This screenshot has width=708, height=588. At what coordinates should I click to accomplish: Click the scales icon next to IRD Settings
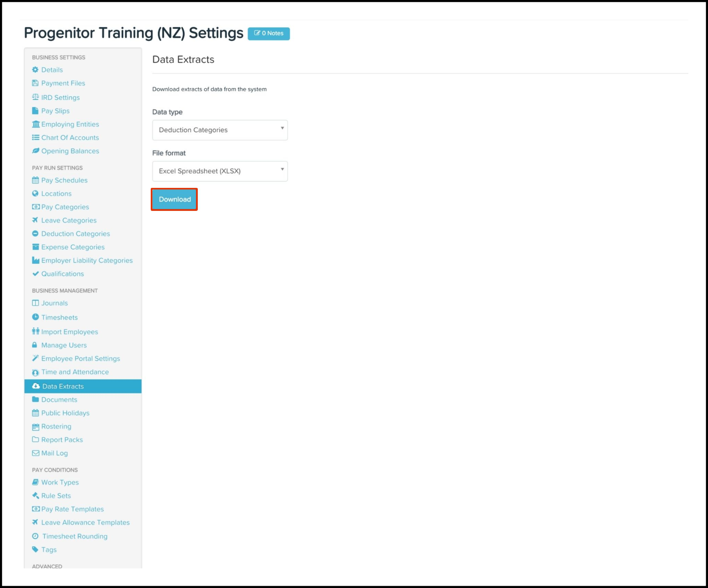[35, 97]
